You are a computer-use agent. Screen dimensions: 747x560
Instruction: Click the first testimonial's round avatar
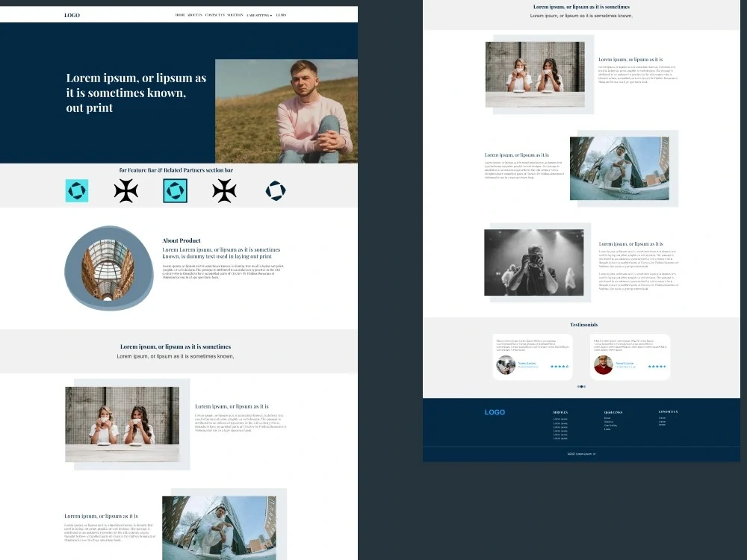pos(506,365)
